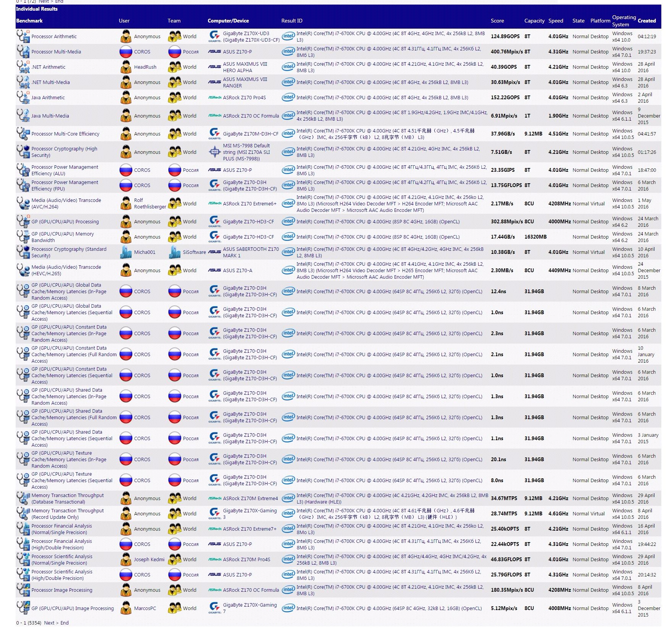Click the 20.1ns score value
The height and width of the screenshot is (628, 672).
(x=498, y=459)
